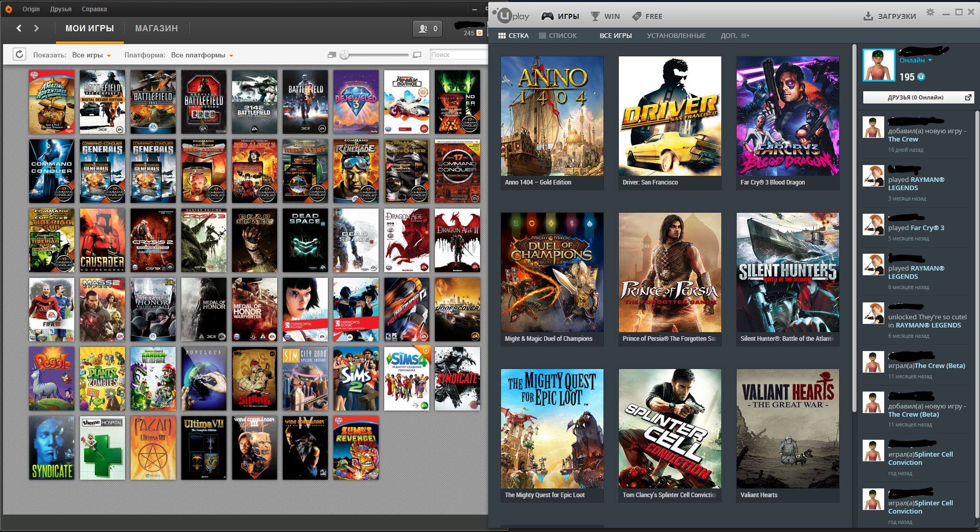Switch Uplay to grid view (СЕТКА)
The width and height of the screenshot is (980, 532).
click(513, 36)
